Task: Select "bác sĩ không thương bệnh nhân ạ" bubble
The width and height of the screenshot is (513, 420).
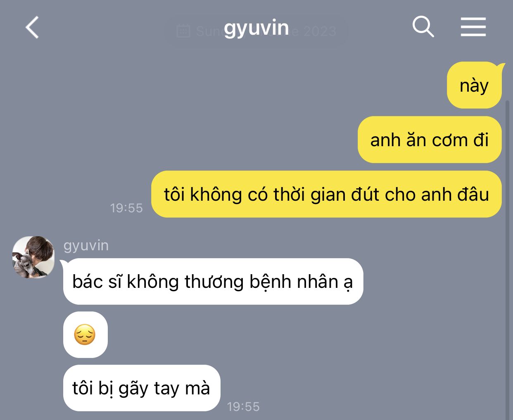Action: click(213, 282)
